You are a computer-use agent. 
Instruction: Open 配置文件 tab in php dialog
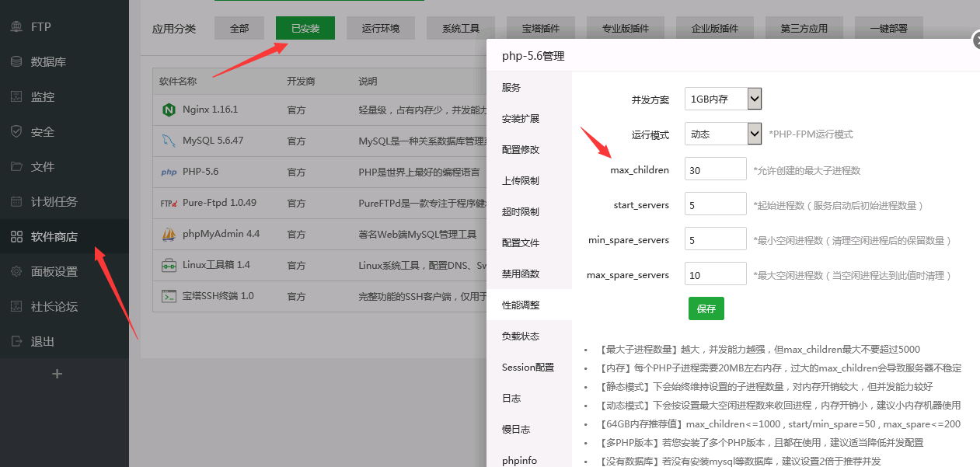coord(529,243)
